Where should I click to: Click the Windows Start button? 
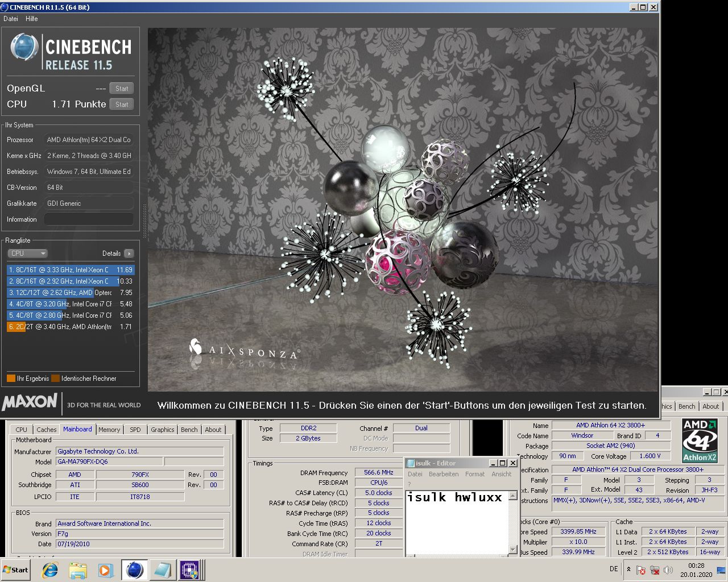coord(16,570)
